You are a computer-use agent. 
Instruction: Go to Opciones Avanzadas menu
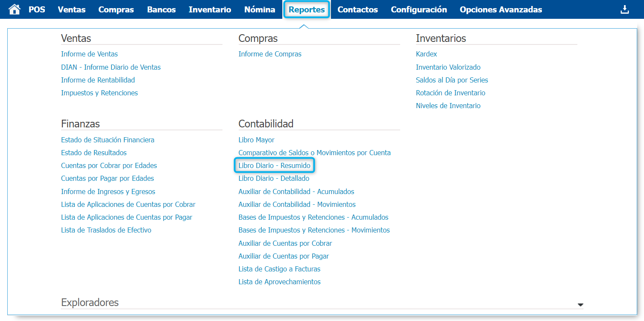click(501, 9)
